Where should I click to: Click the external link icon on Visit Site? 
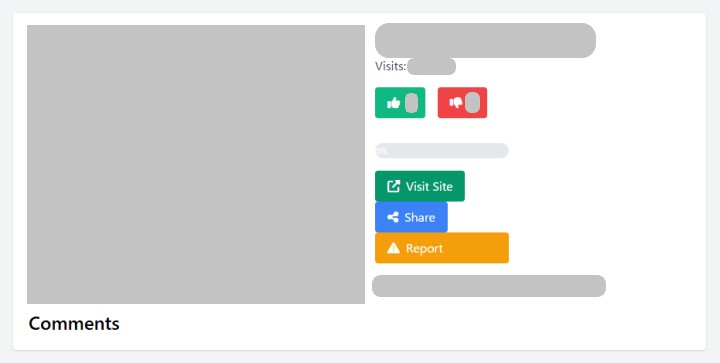pyautogui.click(x=393, y=186)
